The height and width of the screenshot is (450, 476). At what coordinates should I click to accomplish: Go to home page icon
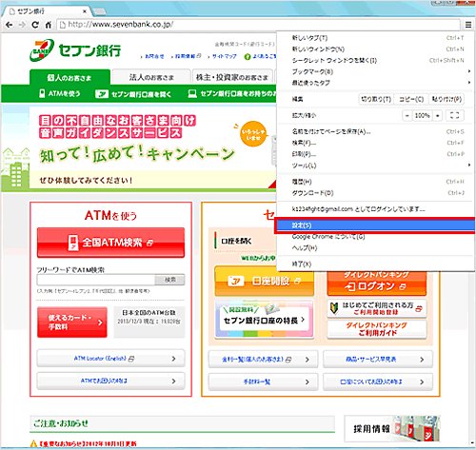point(48,25)
